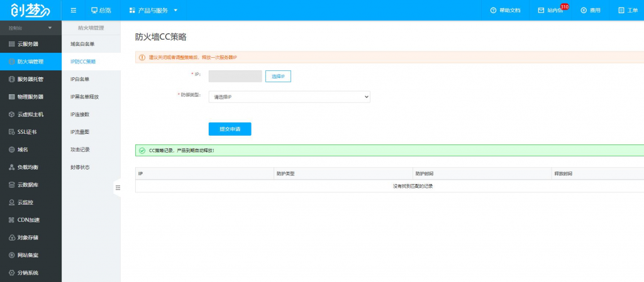Click the 310 notification badge
The image size is (644, 282).
[x=564, y=6]
